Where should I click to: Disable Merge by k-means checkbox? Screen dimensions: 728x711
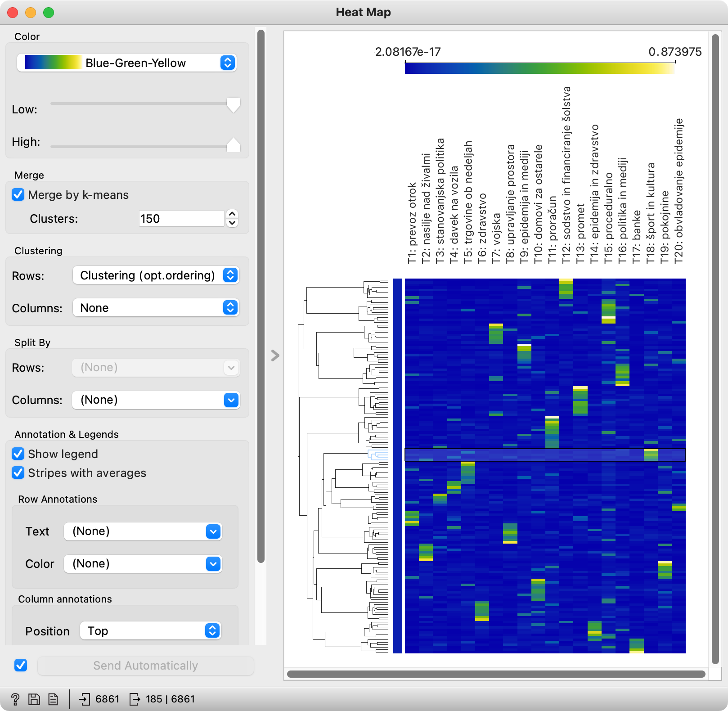pyautogui.click(x=18, y=195)
